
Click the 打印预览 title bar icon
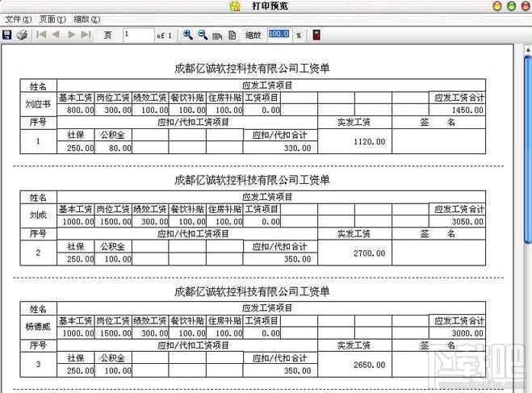click(x=235, y=6)
